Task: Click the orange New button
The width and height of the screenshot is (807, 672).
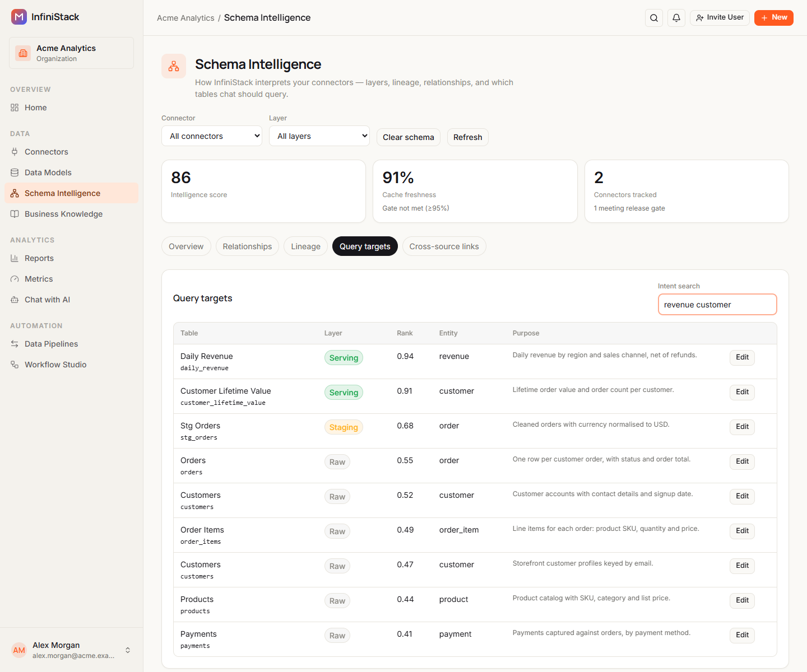Action: 774,18
